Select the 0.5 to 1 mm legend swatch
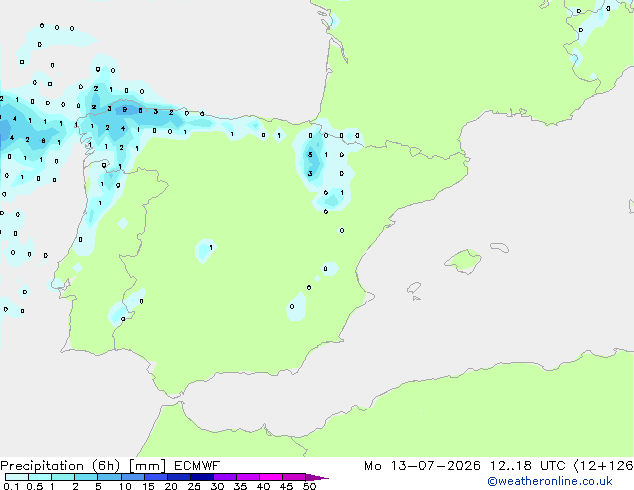 tap(40, 477)
